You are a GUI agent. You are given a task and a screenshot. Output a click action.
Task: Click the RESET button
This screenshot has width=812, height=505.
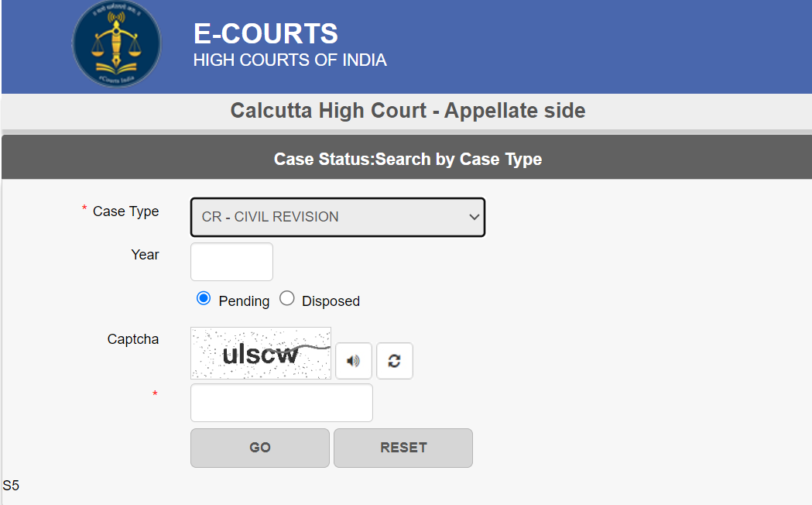403,448
